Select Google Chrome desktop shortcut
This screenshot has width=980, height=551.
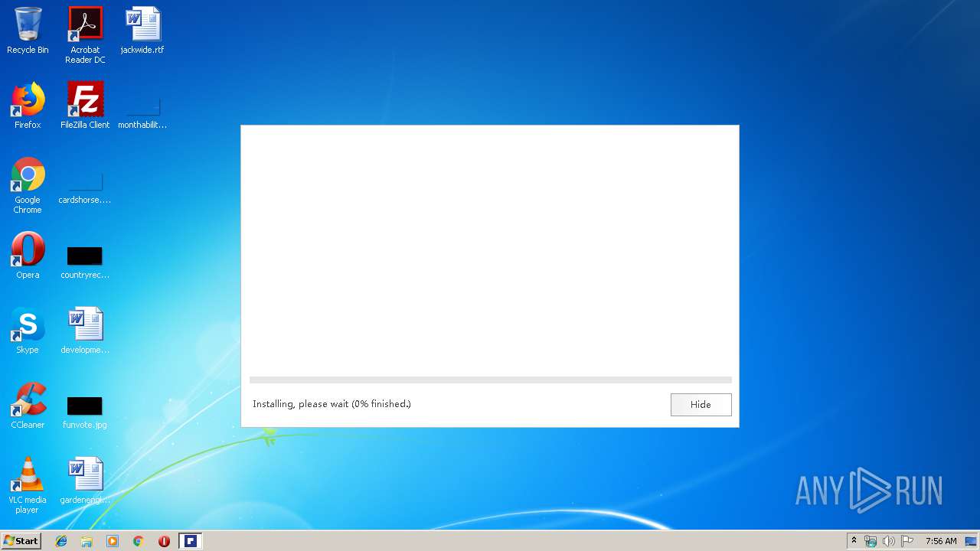click(x=28, y=186)
